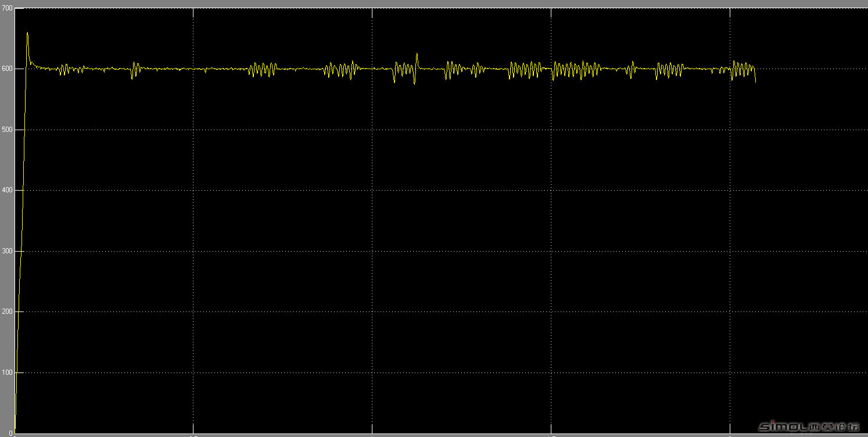Viewport: 868px width, 437px height.
Task: Click the 600 y-axis label
Action: coord(6,69)
